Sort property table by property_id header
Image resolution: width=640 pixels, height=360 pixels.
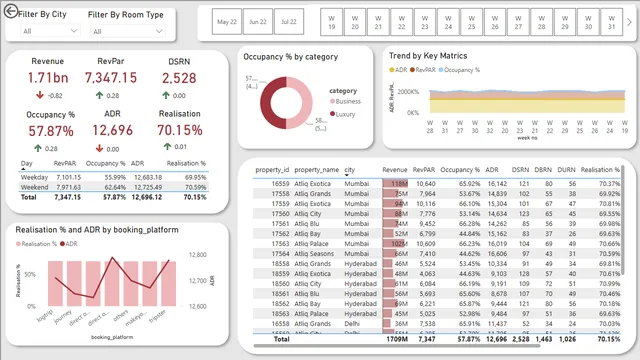coord(272,169)
